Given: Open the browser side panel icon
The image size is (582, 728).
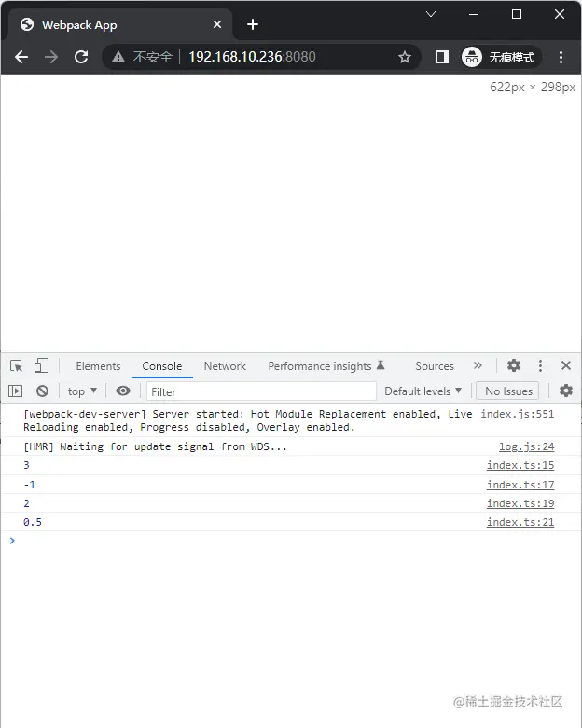Looking at the screenshot, I should (442, 57).
